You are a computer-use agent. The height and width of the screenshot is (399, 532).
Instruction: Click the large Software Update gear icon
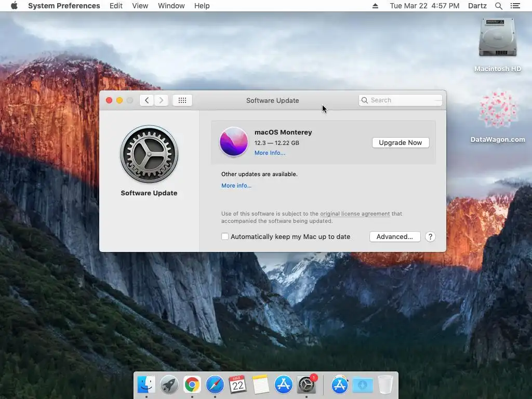[x=149, y=154]
